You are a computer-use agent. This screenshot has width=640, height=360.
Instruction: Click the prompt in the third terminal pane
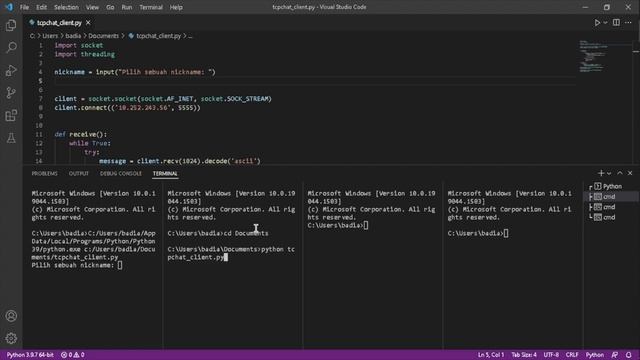(338, 225)
